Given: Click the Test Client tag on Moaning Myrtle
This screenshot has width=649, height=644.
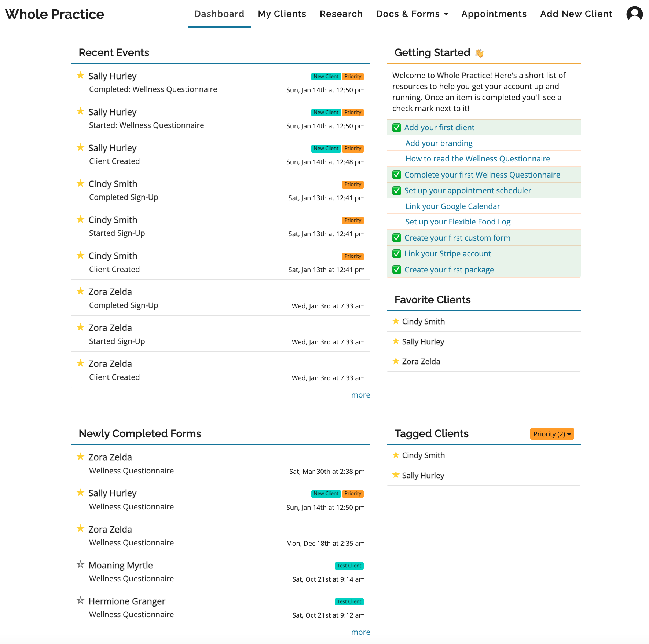Looking at the screenshot, I should click(x=349, y=566).
